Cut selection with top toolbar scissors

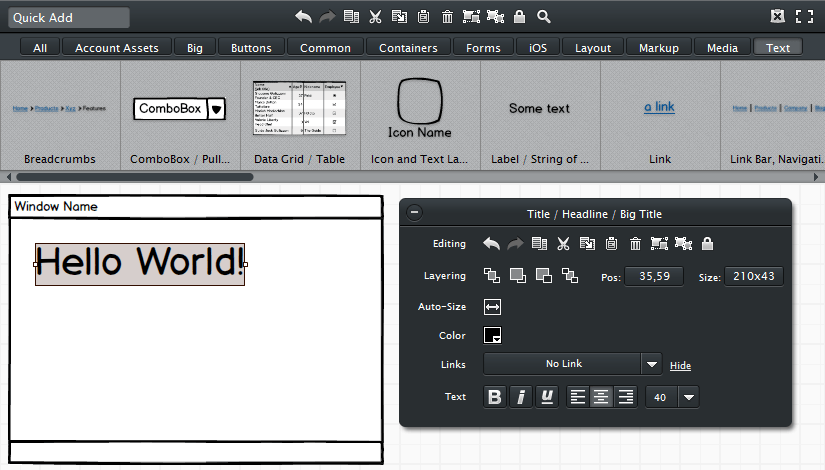pos(375,17)
